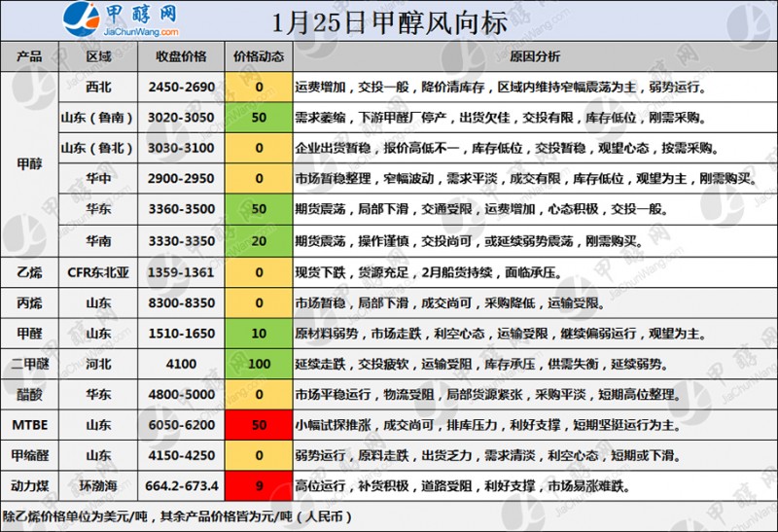
Task: Select the 华南 region cell
Action: coord(98,241)
